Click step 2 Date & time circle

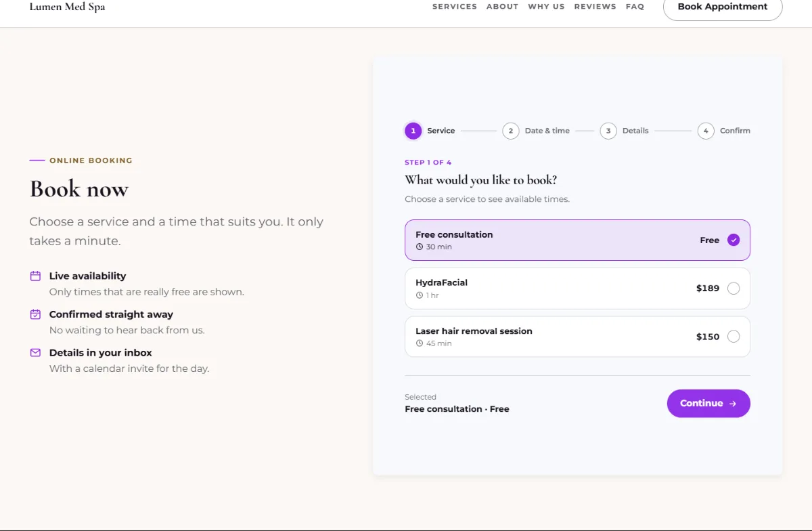click(511, 131)
